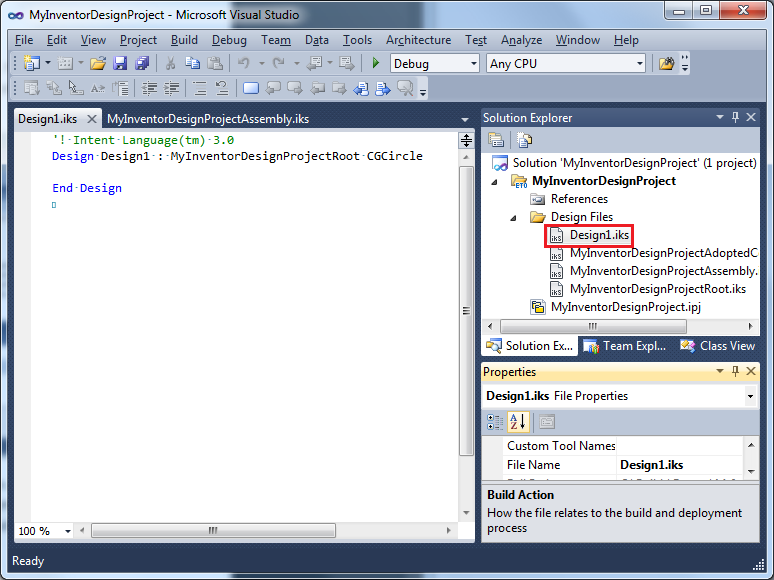The width and height of the screenshot is (774, 580).
Task: Switch Properties to Categorized view
Action: click(495, 422)
